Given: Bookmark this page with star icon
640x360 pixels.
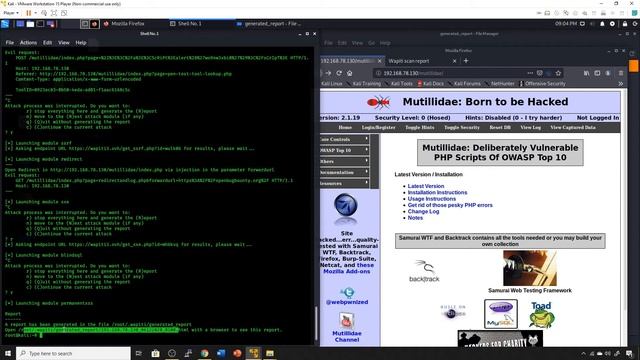Looking at the screenshot, I should [558, 73].
